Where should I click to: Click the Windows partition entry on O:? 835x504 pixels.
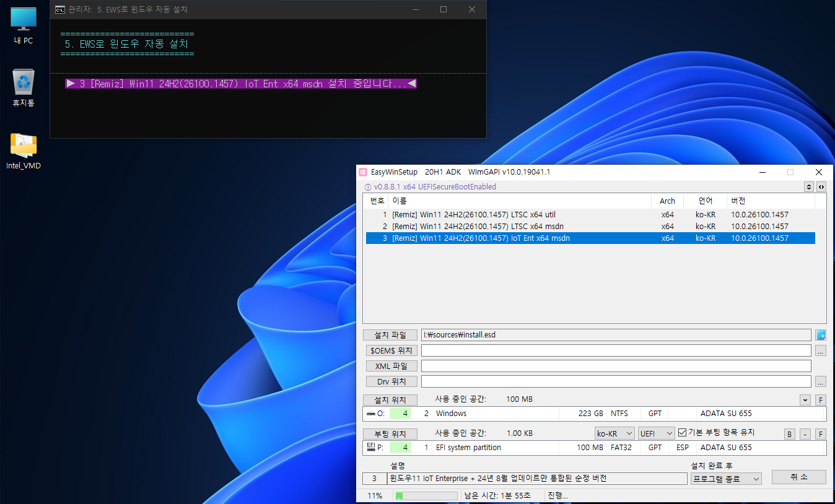(x=452, y=413)
